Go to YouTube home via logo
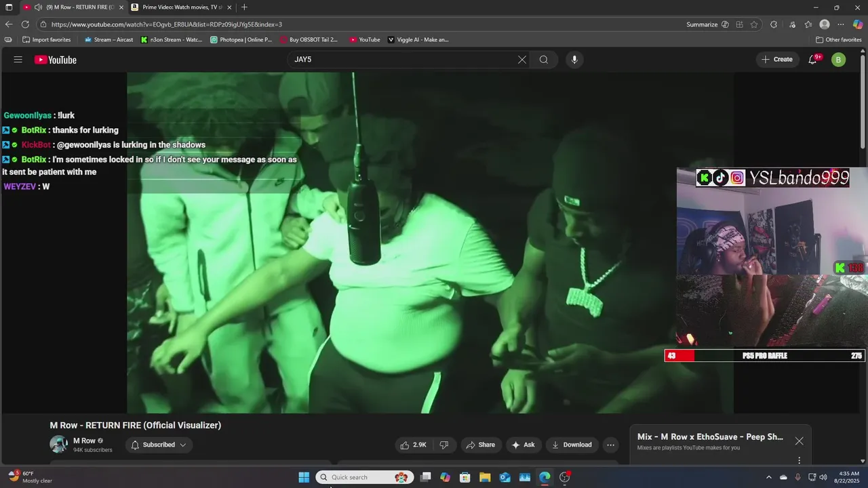 [x=56, y=60]
